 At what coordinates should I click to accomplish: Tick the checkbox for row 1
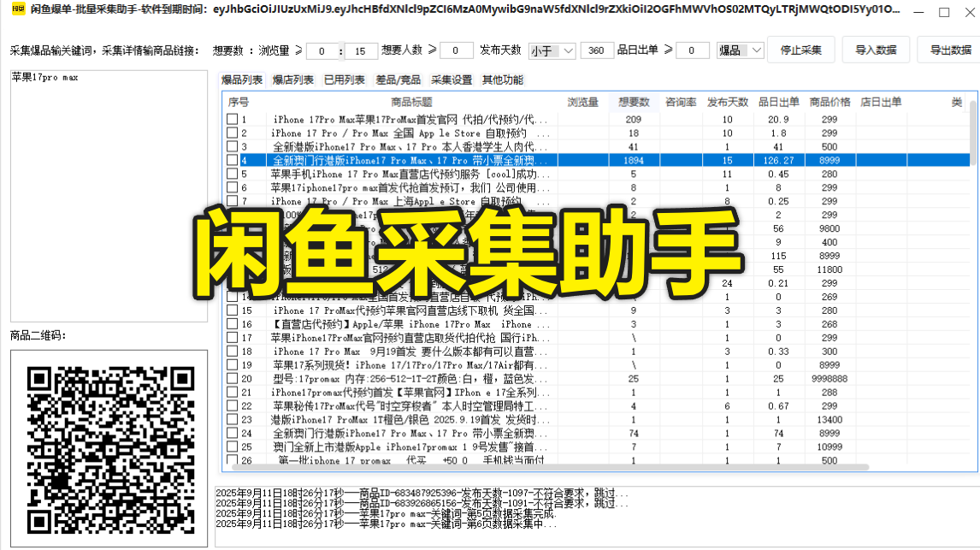pos(232,120)
